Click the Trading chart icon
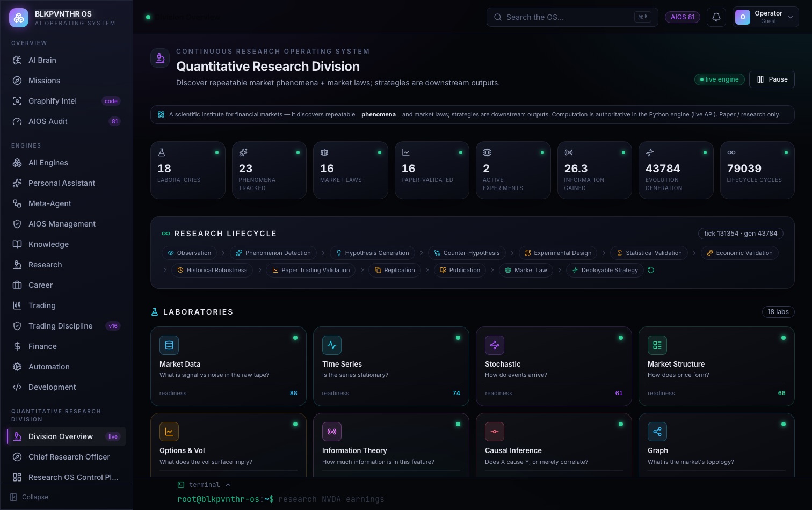812x510 pixels. click(x=17, y=305)
